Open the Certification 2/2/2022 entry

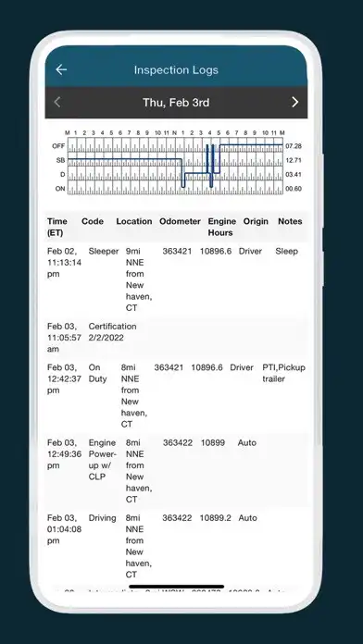(x=176, y=338)
